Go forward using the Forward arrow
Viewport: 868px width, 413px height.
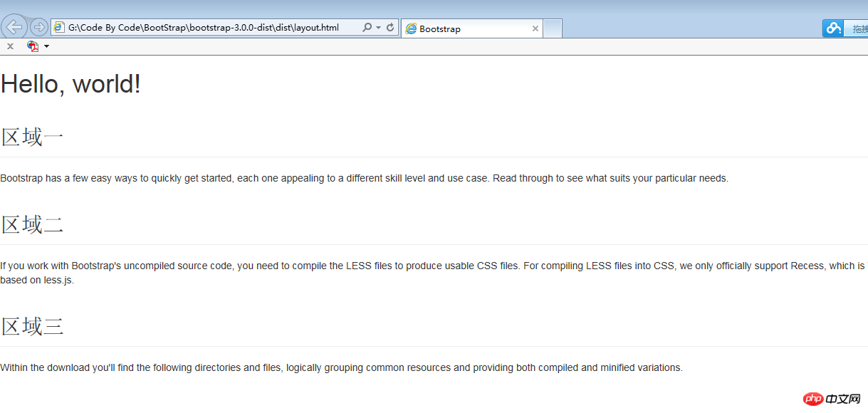pyautogui.click(x=39, y=27)
